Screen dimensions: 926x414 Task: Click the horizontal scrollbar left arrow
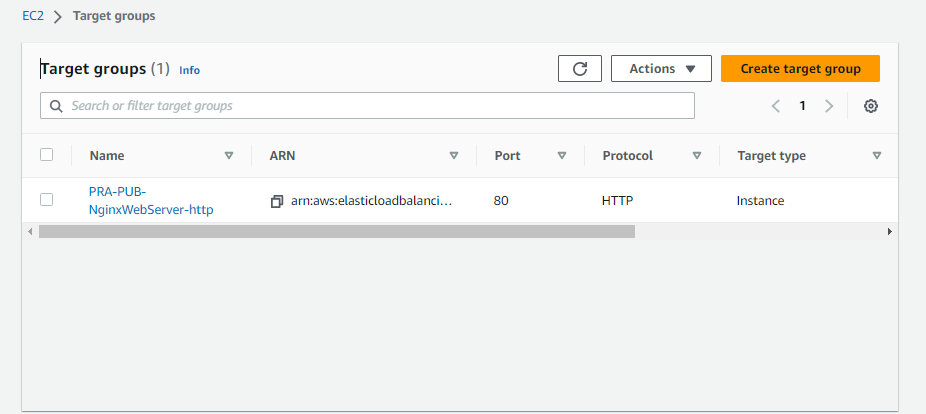click(x=30, y=232)
